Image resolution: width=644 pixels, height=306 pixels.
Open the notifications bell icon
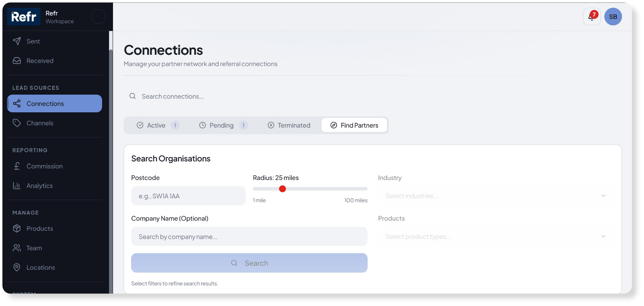592,17
